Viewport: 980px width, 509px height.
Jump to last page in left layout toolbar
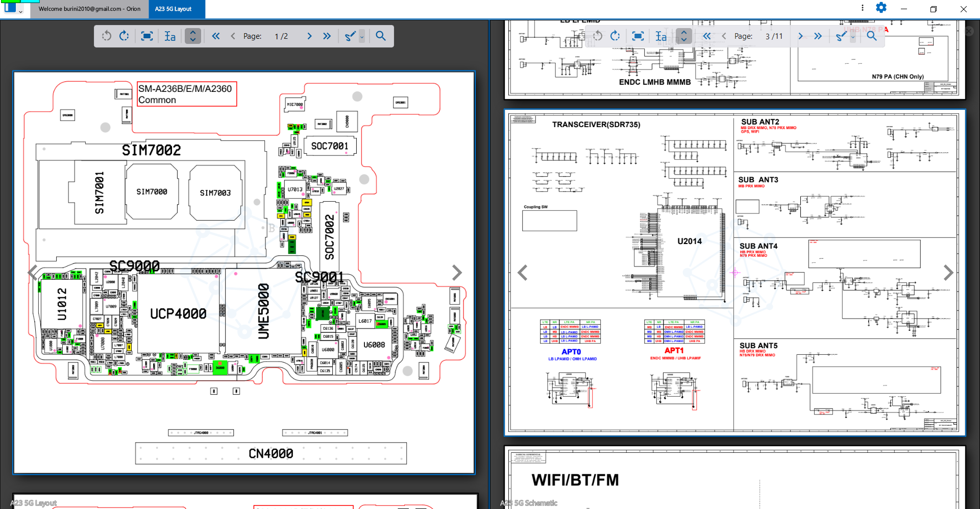point(327,36)
